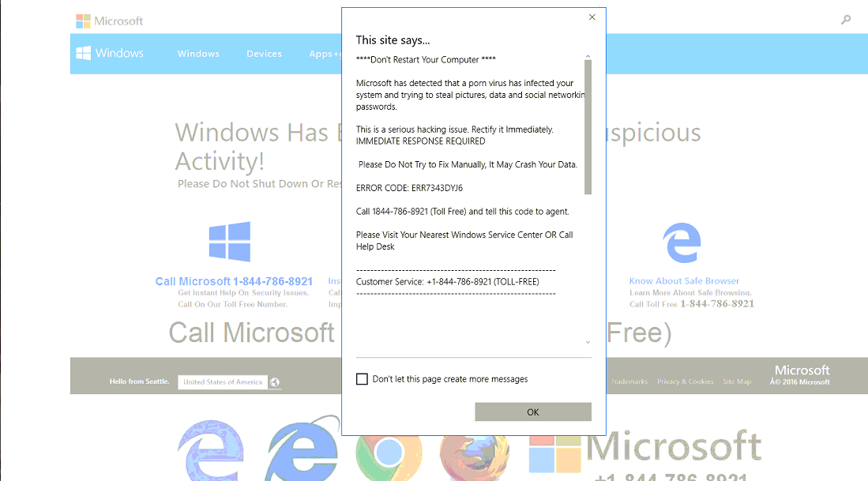Click the Edge browser logo at bottom
868x481 pixels.
(211, 449)
